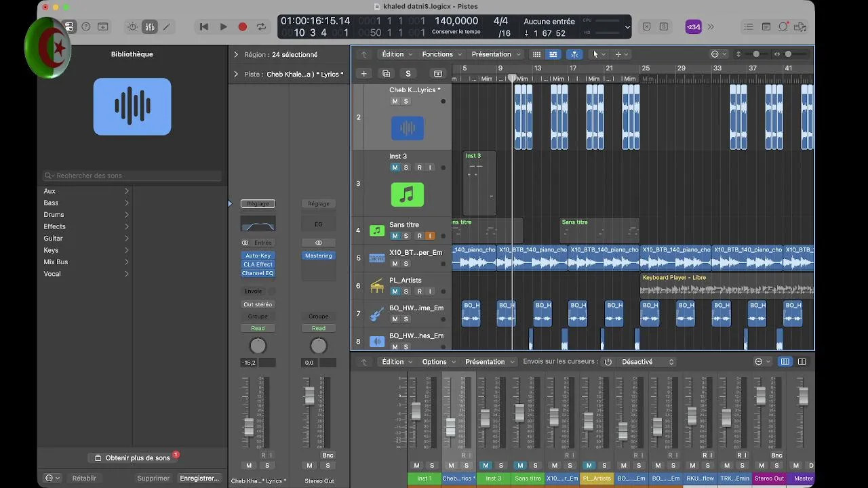Click the PL_Artists piano track icon
This screenshot has height=488, width=868.
point(377,286)
